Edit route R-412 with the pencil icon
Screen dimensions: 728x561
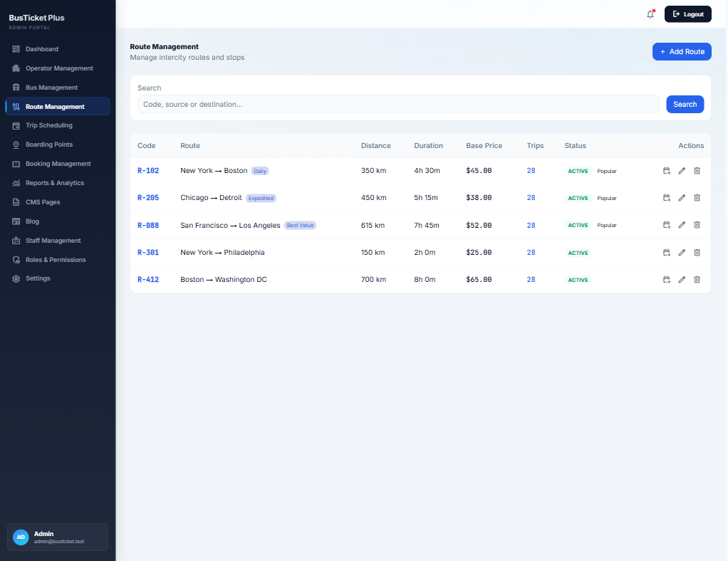tap(682, 279)
